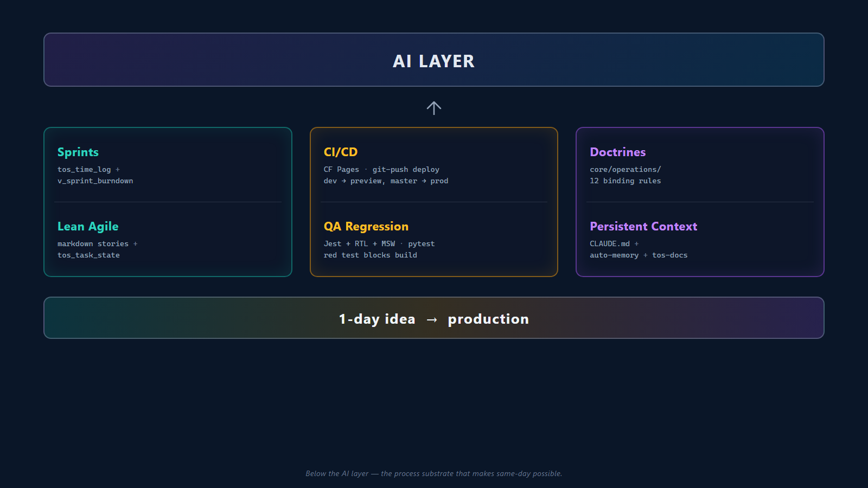Click the CLAUDE.md + text
The width and height of the screenshot is (868, 488).
pyautogui.click(x=615, y=244)
